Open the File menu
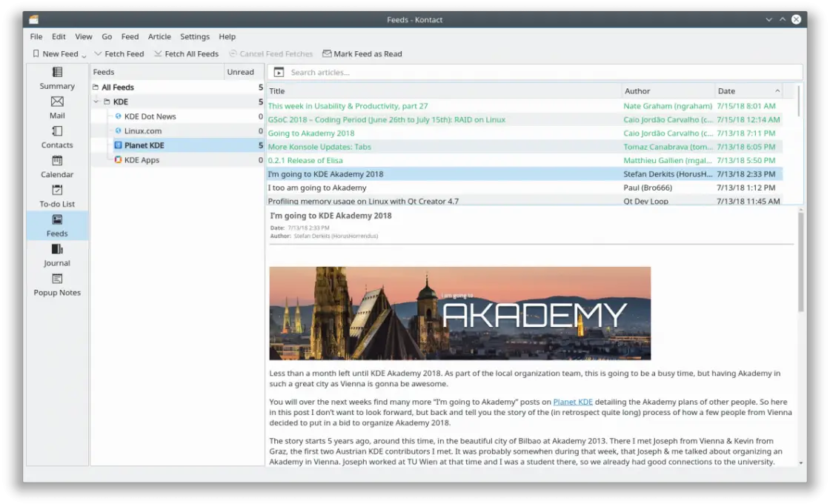This screenshot has width=830, height=504. coord(36,36)
